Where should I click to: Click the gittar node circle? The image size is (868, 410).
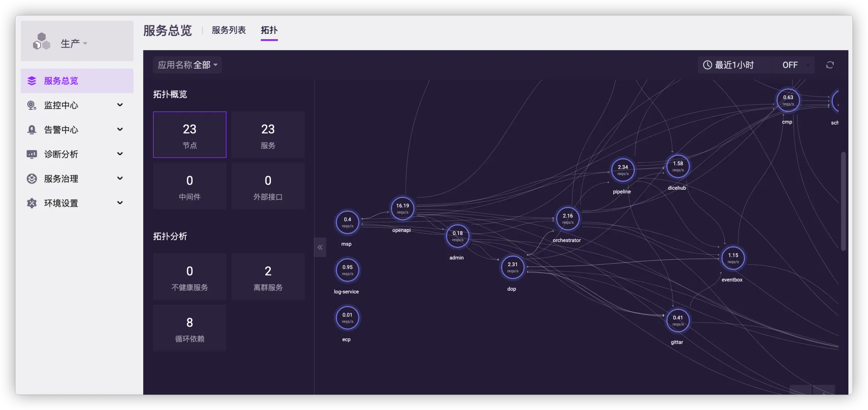click(x=677, y=321)
